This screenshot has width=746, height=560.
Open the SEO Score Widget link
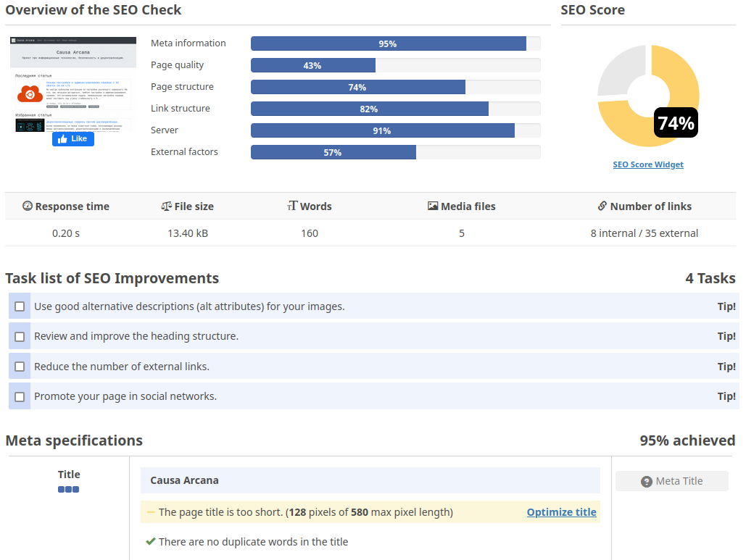pyautogui.click(x=648, y=164)
